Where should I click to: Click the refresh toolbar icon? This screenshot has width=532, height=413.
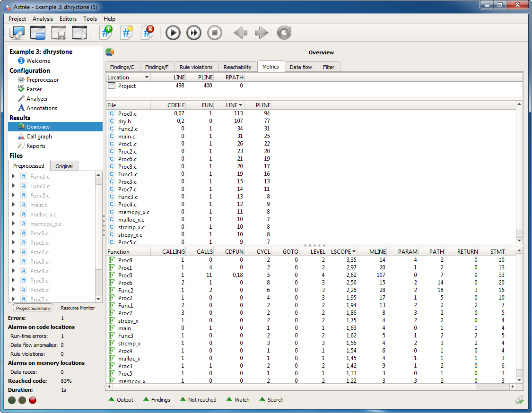pyautogui.click(x=284, y=33)
